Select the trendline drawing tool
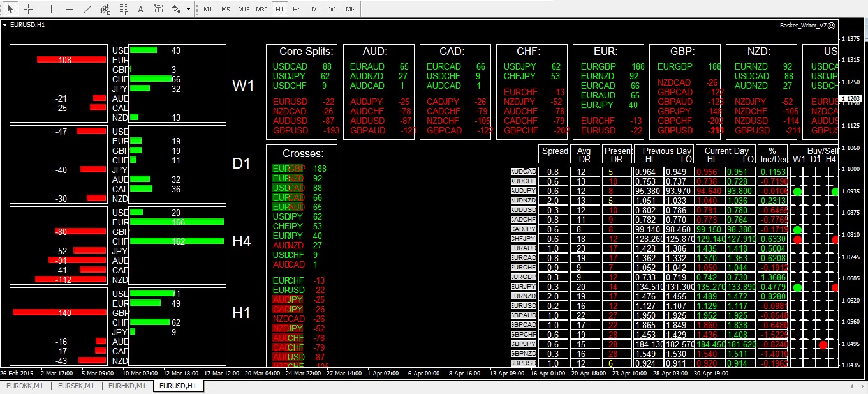 (87, 9)
